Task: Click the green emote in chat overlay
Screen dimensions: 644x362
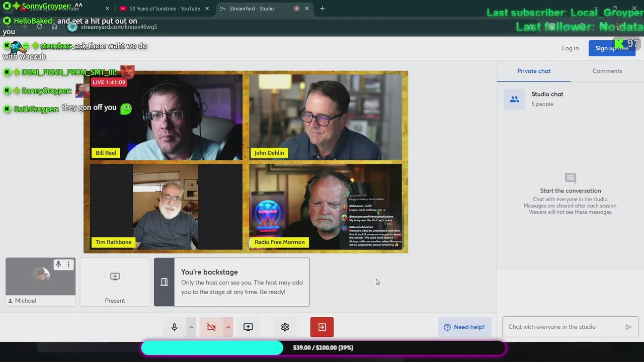Action: [x=126, y=108]
